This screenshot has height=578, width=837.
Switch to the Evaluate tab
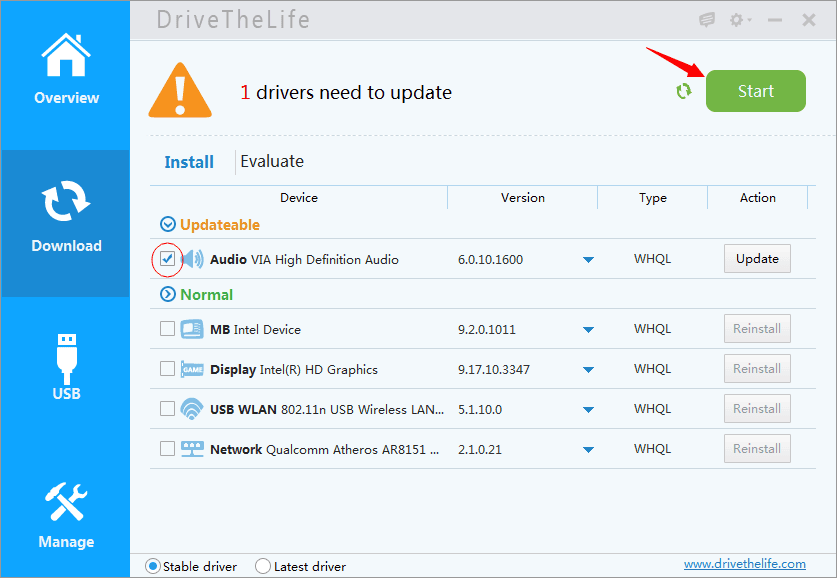click(272, 162)
